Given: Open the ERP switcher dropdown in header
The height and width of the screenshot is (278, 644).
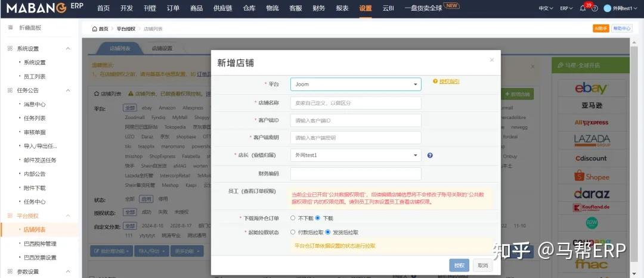Looking at the screenshot, I should tap(566, 8).
